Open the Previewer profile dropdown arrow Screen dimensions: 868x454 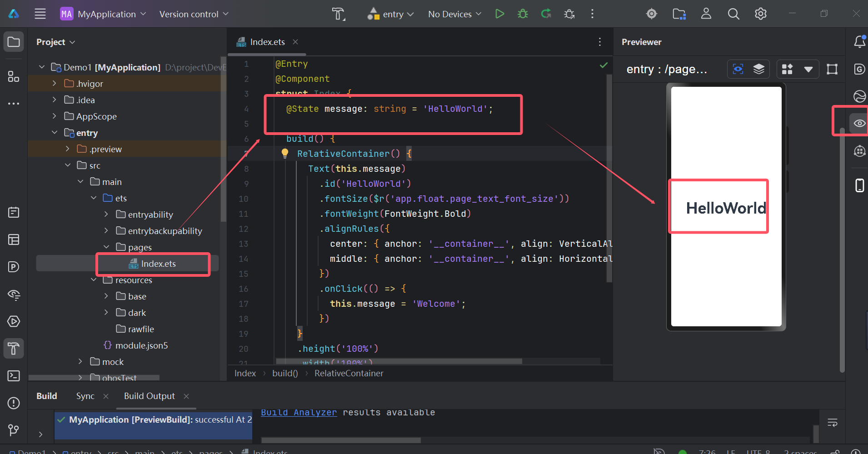point(808,70)
